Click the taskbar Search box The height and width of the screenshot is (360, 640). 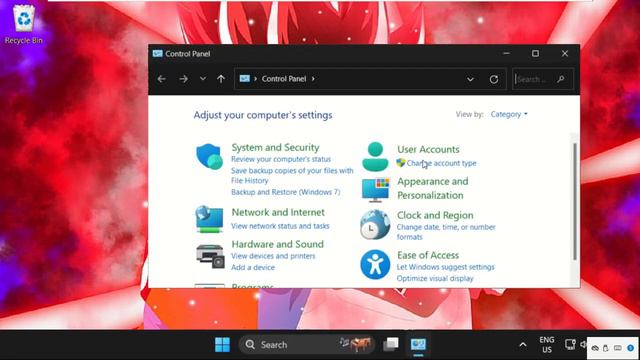(307, 344)
